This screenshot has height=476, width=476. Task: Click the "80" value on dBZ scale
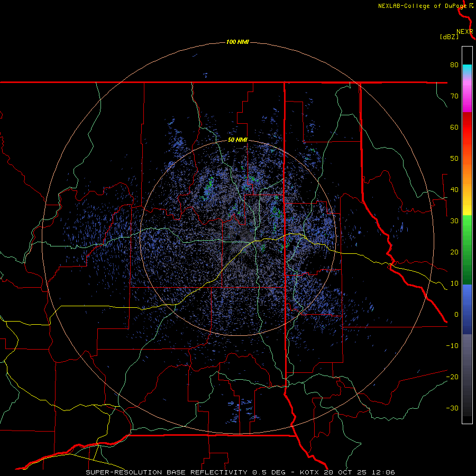pyautogui.click(x=454, y=65)
